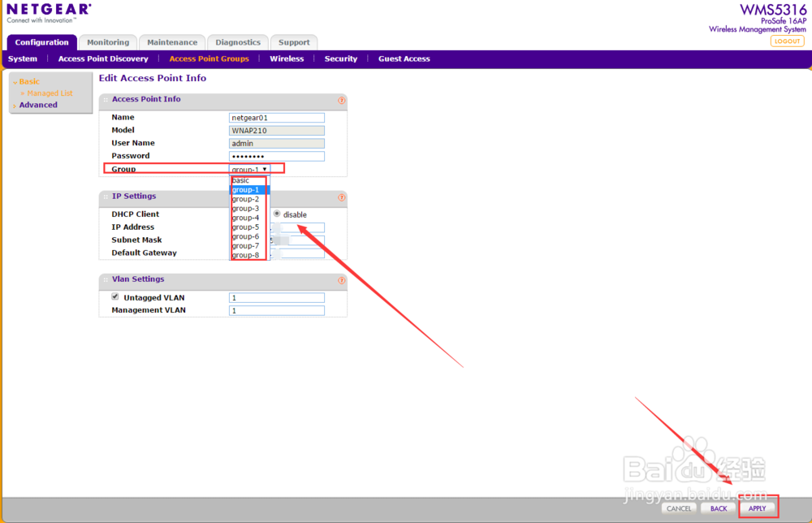Click the Model field showing WNAP210
Image resolution: width=812 pixels, height=523 pixels.
pyautogui.click(x=277, y=131)
